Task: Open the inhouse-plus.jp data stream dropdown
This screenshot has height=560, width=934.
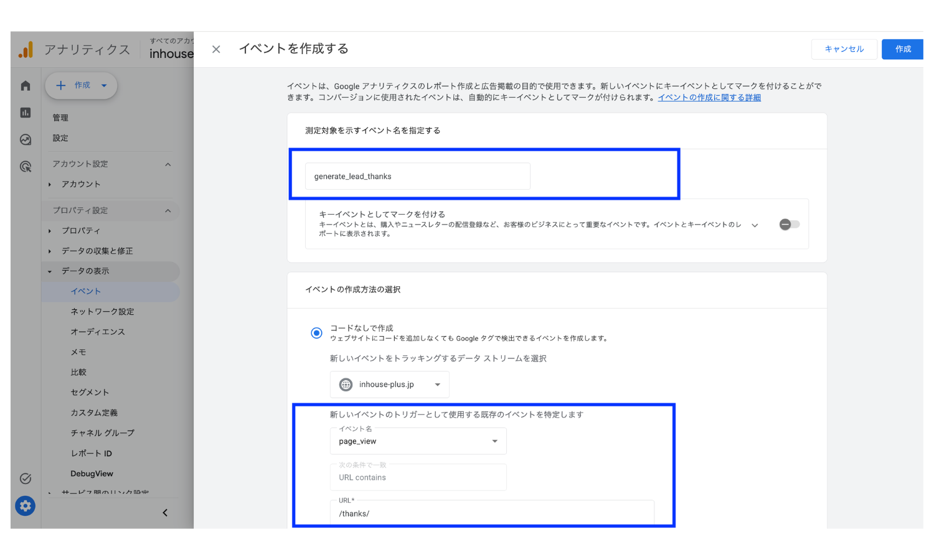Action: (x=390, y=385)
